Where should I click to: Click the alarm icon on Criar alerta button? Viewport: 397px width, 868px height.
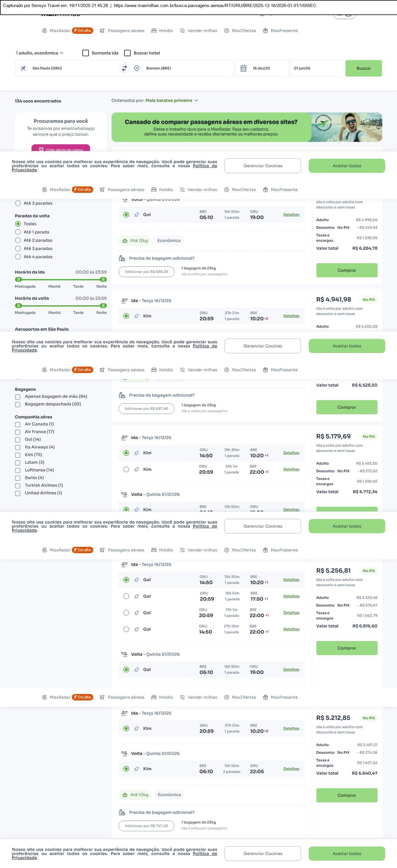(x=41, y=149)
